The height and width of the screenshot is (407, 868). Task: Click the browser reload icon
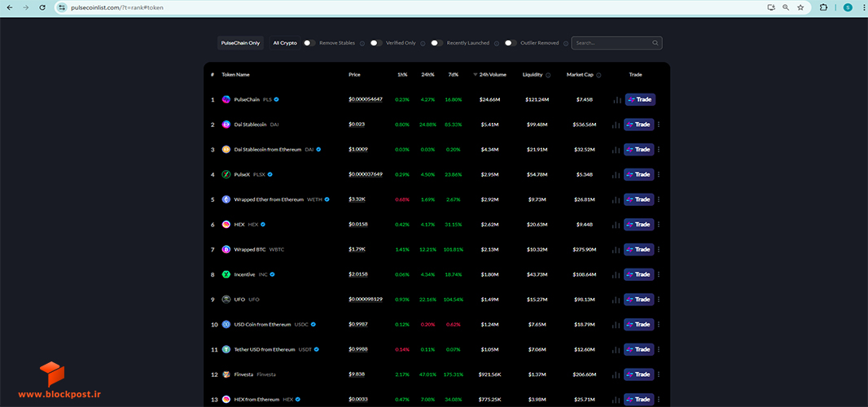click(42, 8)
